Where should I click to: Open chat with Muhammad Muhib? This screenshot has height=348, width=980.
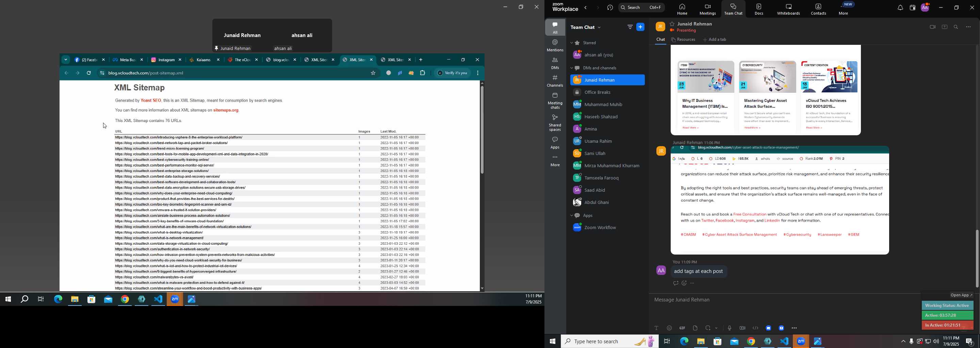click(x=607, y=105)
